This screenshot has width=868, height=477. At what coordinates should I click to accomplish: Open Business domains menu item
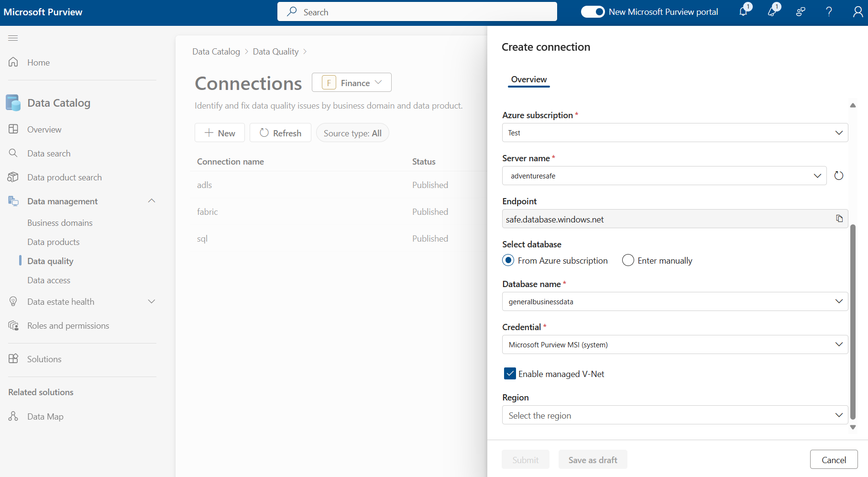coord(60,222)
